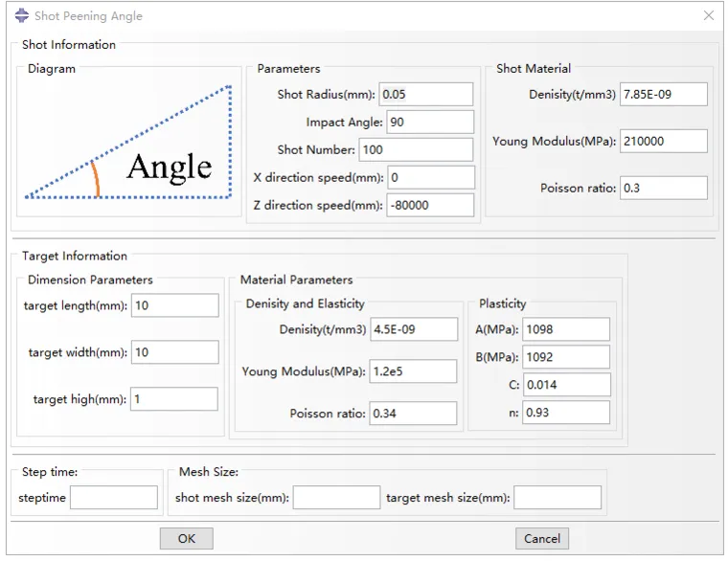Click the B(MPa) label
The width and height of the screenshot is (728, 561).
click(497, 357)
